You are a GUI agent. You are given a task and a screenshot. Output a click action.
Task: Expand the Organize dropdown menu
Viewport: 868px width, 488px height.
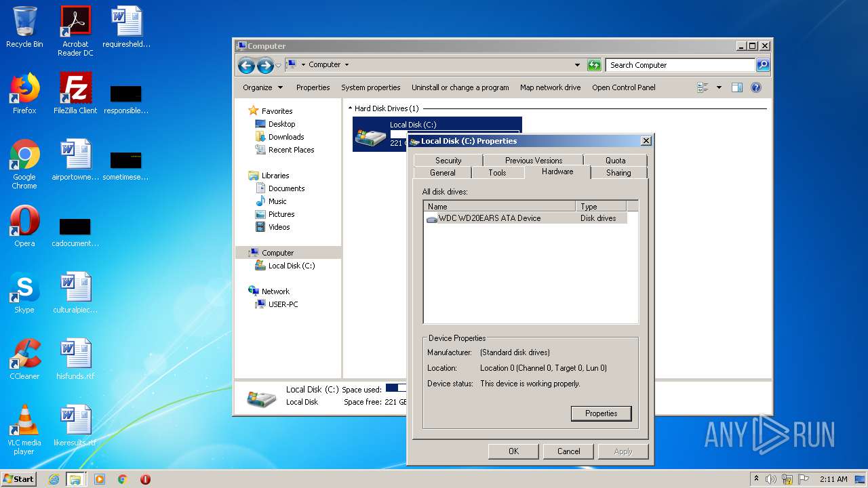click(x=263, y=87)
